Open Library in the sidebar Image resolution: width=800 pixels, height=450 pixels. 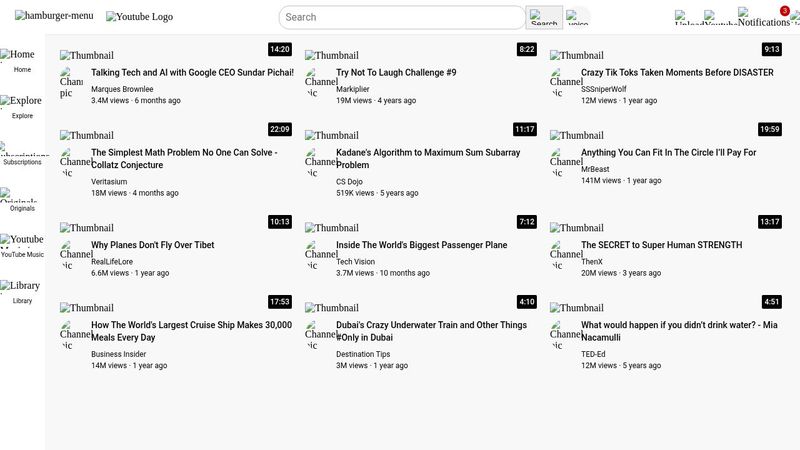coord(22,292)
